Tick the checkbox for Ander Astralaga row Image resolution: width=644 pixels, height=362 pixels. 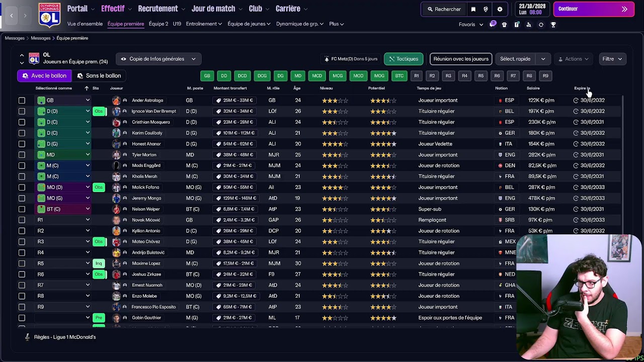[22, 101]
